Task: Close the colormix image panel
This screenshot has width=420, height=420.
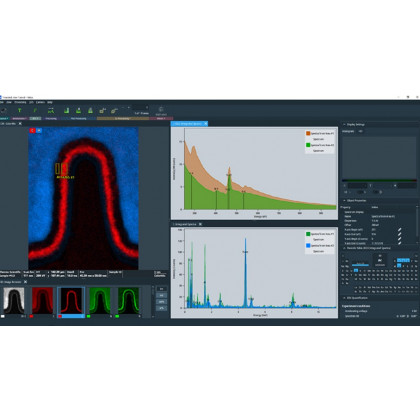Action: click(x=20, y=124)
